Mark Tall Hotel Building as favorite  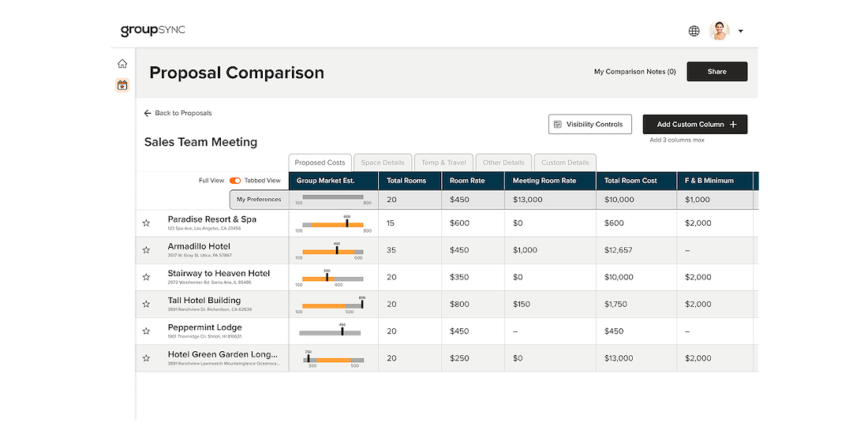(146, 304)
